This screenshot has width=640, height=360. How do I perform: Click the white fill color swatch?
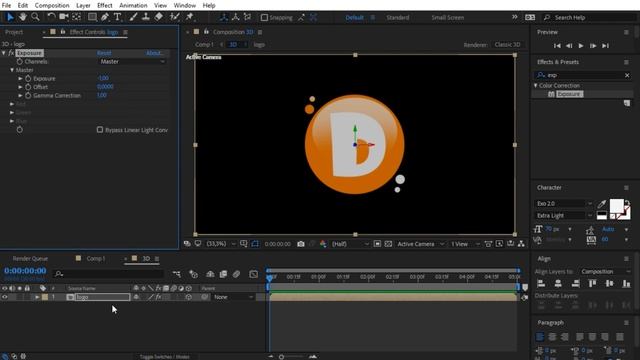coord(616,206)
